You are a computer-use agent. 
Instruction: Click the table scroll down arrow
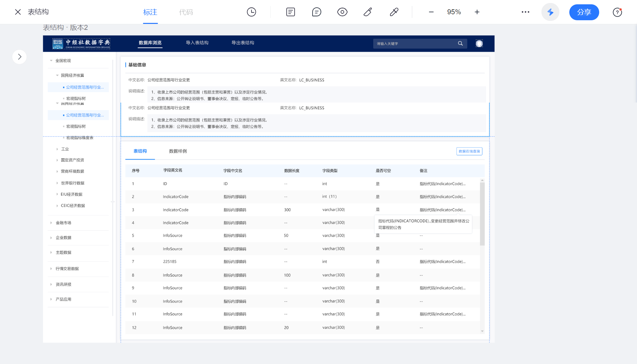(482, 331)
